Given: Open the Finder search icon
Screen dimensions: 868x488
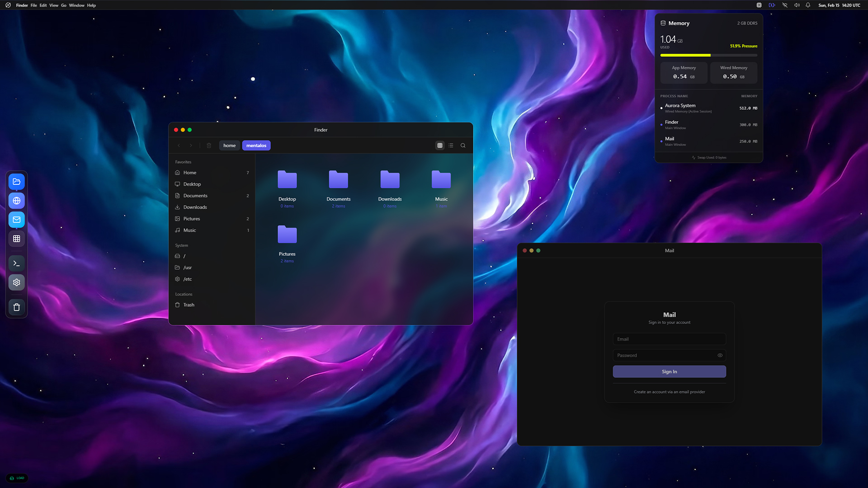Looking at the screenshot, I should pos(463,145).
